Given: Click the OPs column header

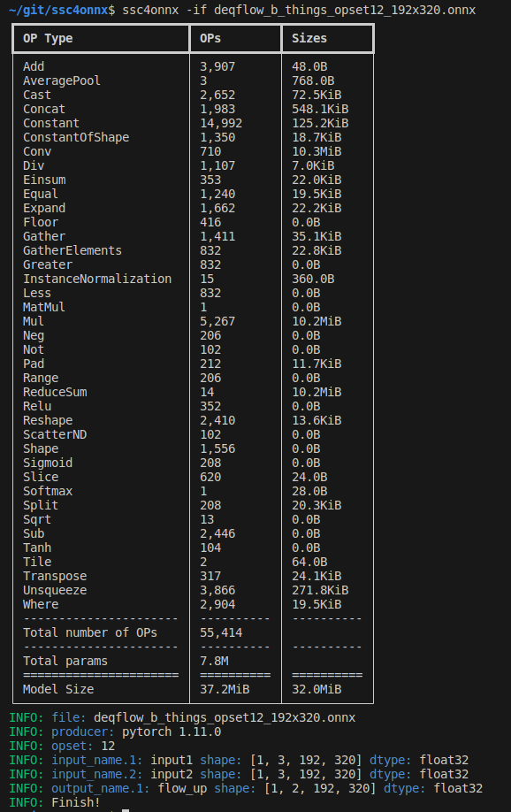Looking at the screenshot, I should click(210, 38).
